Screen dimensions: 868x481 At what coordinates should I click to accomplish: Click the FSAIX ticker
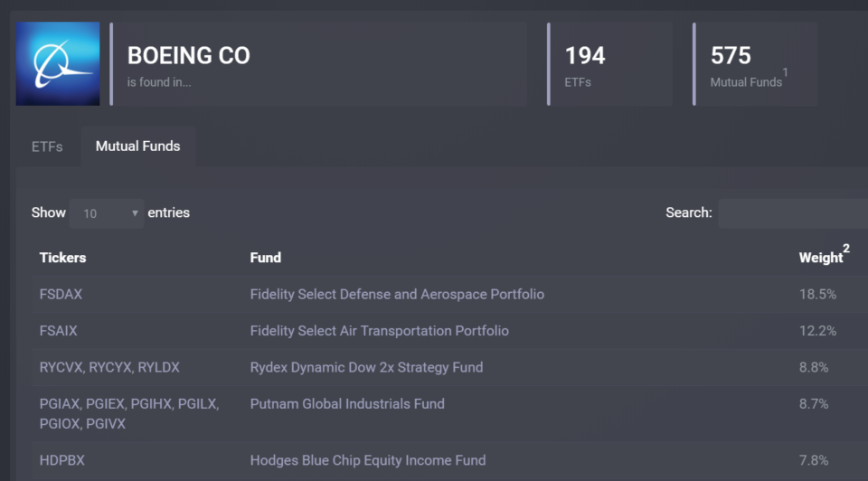59,331
